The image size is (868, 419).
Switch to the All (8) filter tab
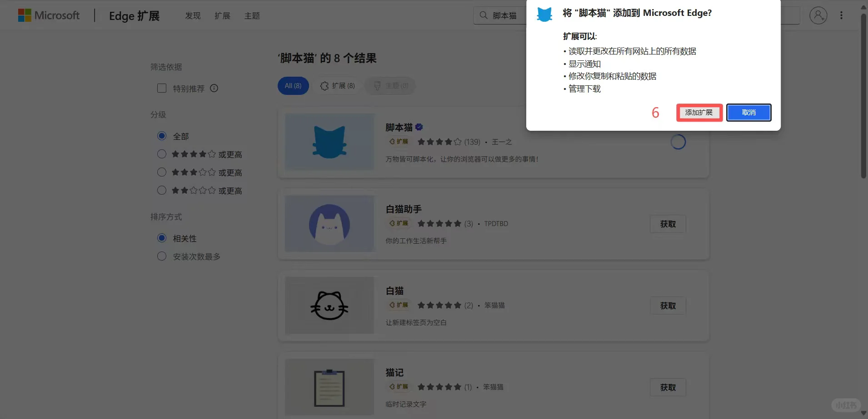(x=292, y=85)
